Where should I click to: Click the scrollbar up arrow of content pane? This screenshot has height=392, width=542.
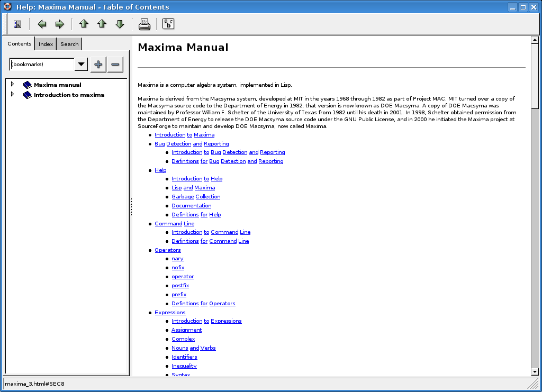[x=535, y=40]
